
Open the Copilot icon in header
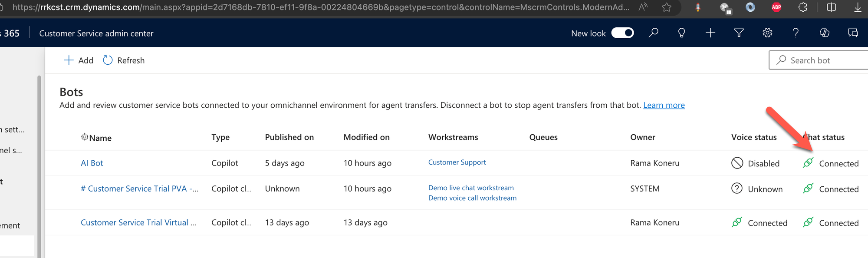(824, 33)
